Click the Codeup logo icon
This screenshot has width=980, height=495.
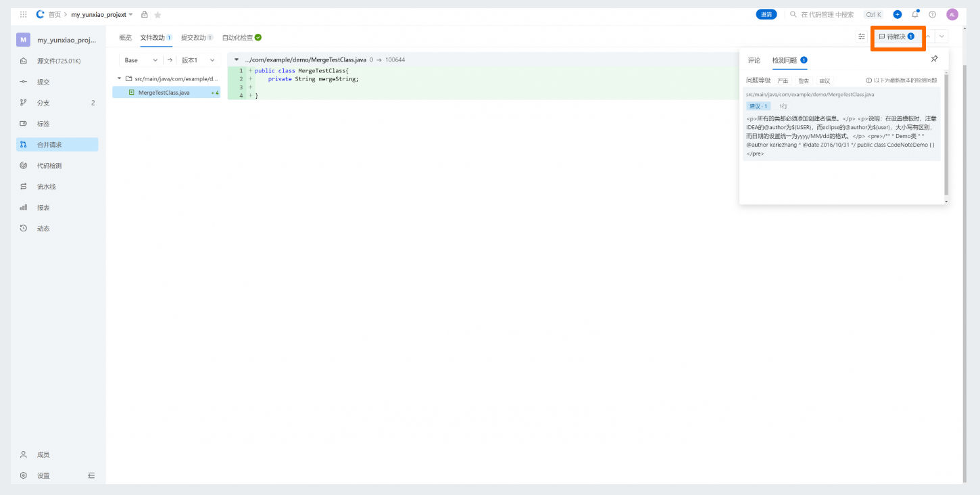click(x=41, y=14)
